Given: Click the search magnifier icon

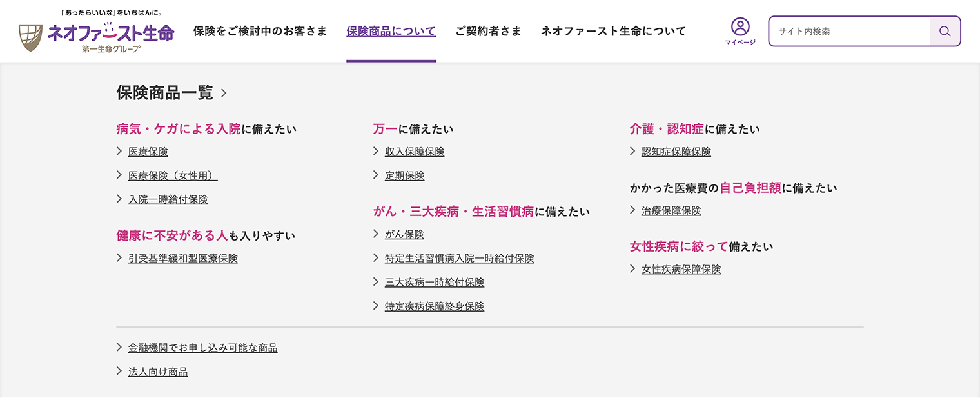Looking at the screenshot, I should (x=945, y=31).
